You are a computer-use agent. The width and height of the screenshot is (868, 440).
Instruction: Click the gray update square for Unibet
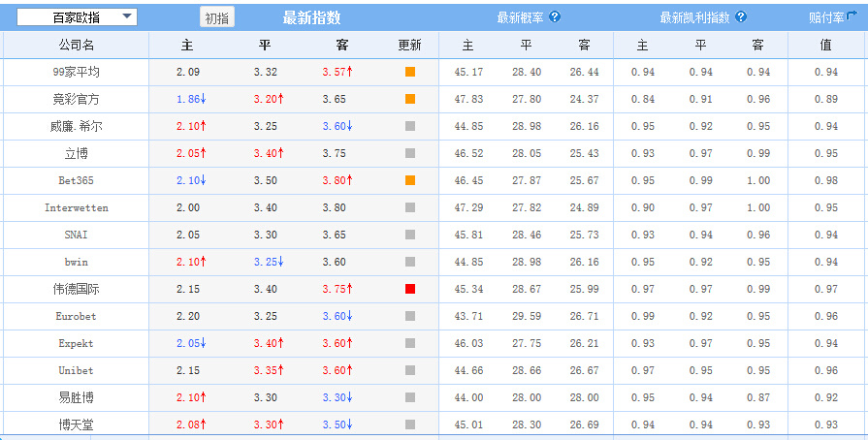pyautogui.click(x=410, y=370)
